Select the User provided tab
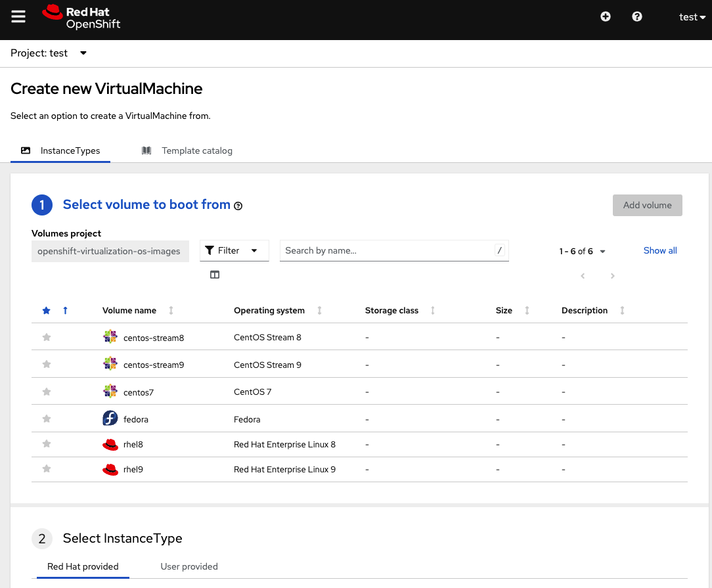The width and height of the screenshot is (712, 588). point(189,566)
